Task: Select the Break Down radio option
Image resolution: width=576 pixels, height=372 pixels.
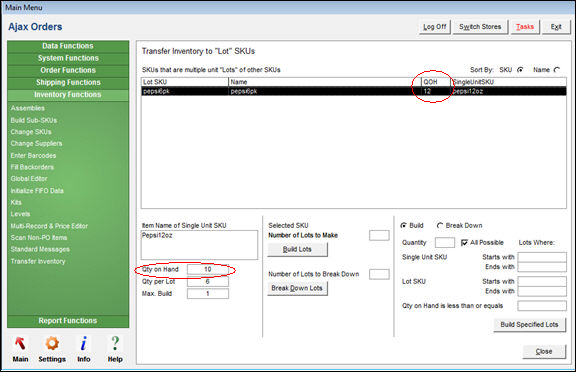Action: (440, 225)
